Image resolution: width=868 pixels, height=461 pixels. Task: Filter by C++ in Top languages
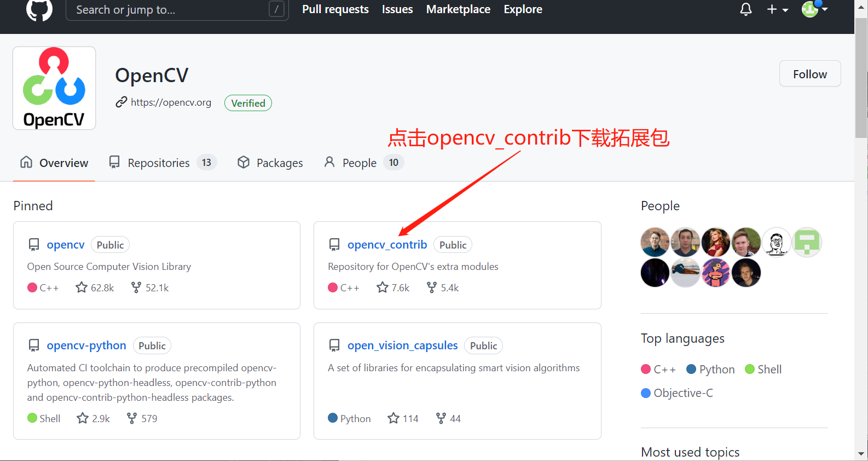658,370
